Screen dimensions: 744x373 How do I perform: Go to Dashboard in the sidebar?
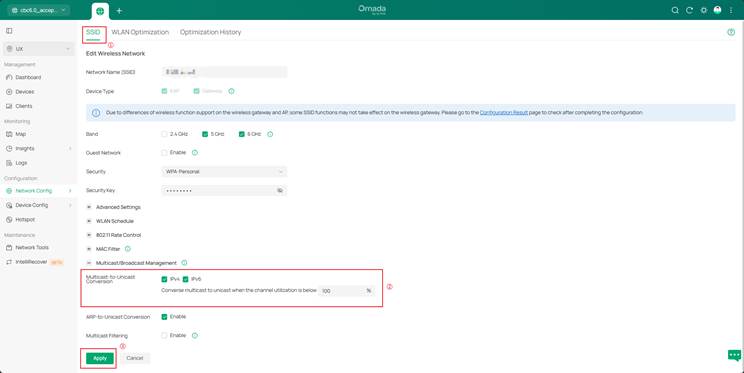click(x=28, y=77)
